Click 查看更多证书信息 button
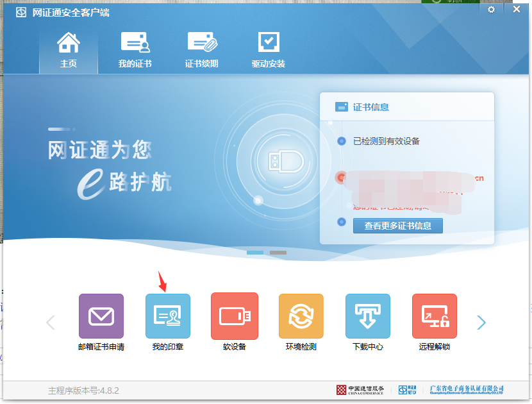The height and width of the screenshot is (404, 532). pos(397,226)
